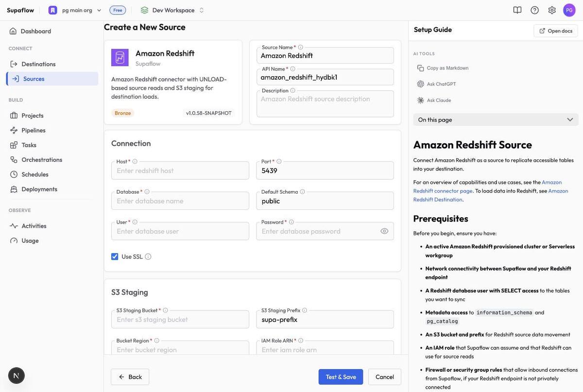The height and width of the screenshot is (392, 583).
Task: Click info icon next to Use SSL
Action: click(x=148, y=256)
